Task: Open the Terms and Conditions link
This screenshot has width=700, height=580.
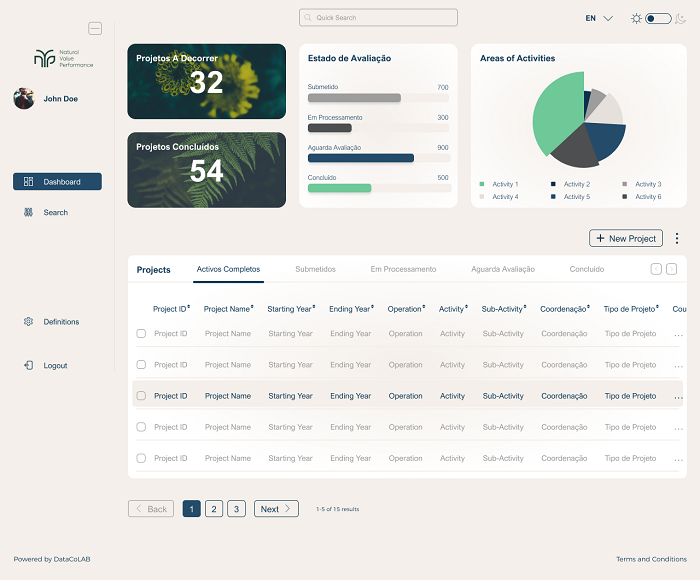Action: (651, 559)
